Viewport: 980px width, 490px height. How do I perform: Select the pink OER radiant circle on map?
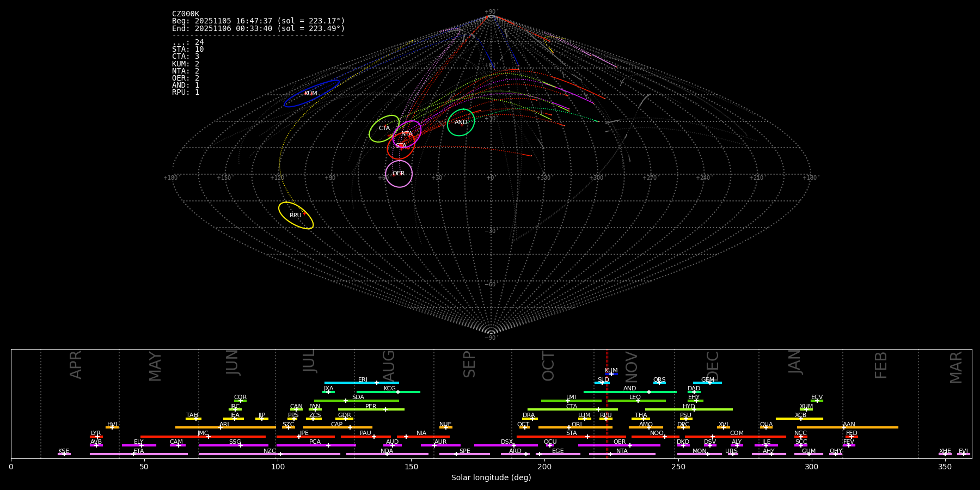[x=399, y=174]
